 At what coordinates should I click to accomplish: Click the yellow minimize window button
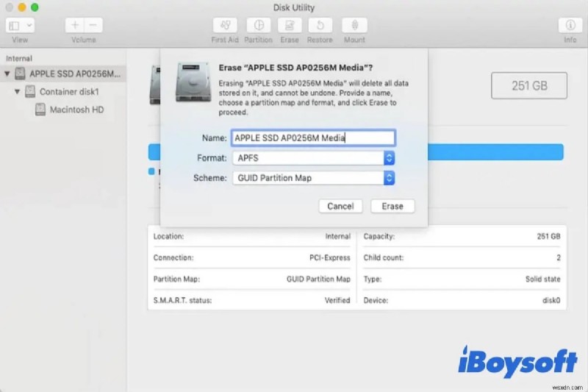pos(22,7)
